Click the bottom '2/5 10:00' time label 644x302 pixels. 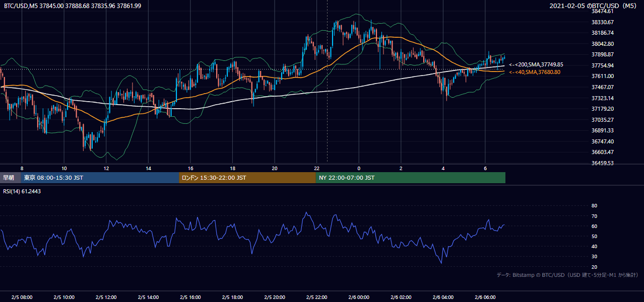(x=64, y=297)
